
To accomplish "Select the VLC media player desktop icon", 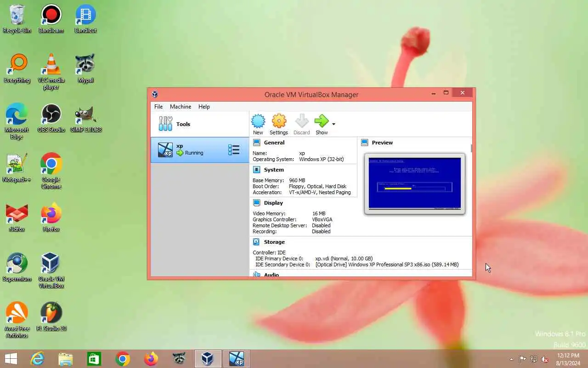I will pos(51,71).
